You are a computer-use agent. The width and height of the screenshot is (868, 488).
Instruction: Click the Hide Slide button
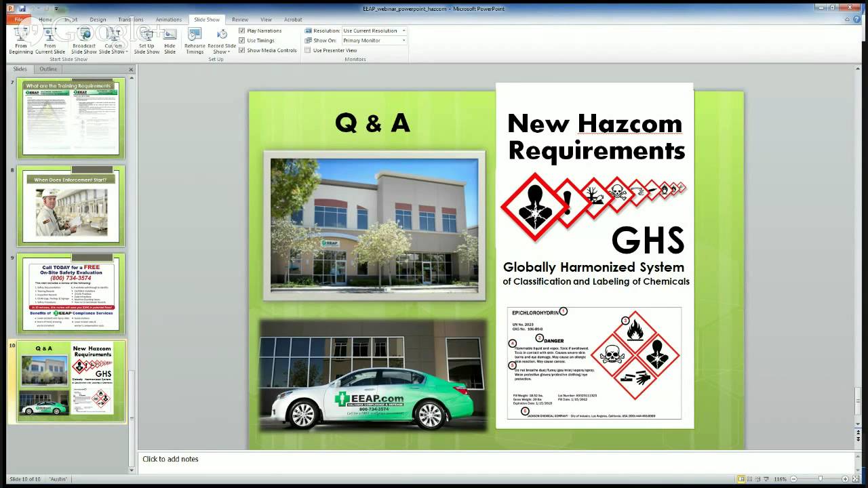pos(170,41)
